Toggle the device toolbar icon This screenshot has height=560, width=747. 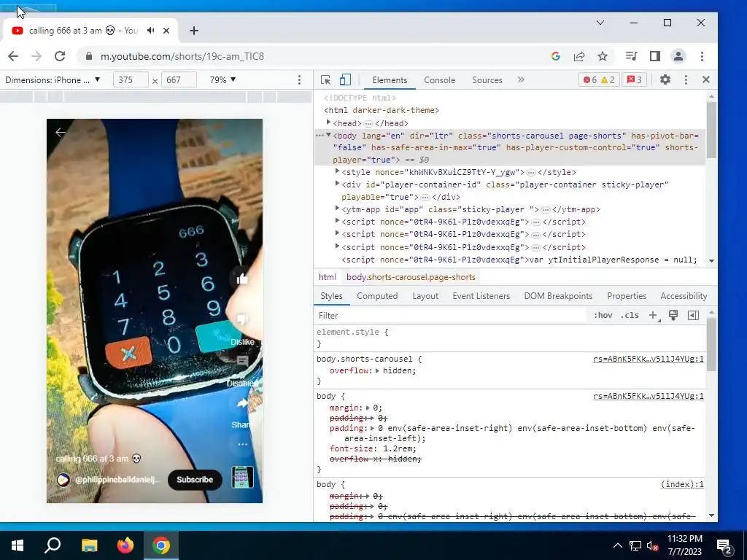(345, 80)
